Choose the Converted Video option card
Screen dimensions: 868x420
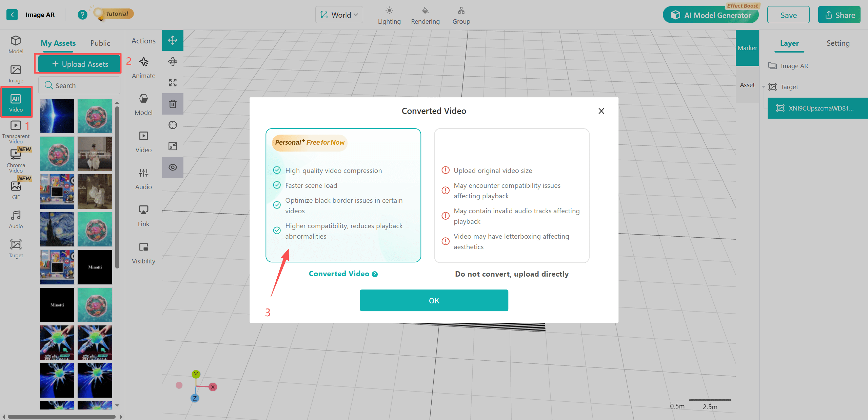click(x=343, y=195)
